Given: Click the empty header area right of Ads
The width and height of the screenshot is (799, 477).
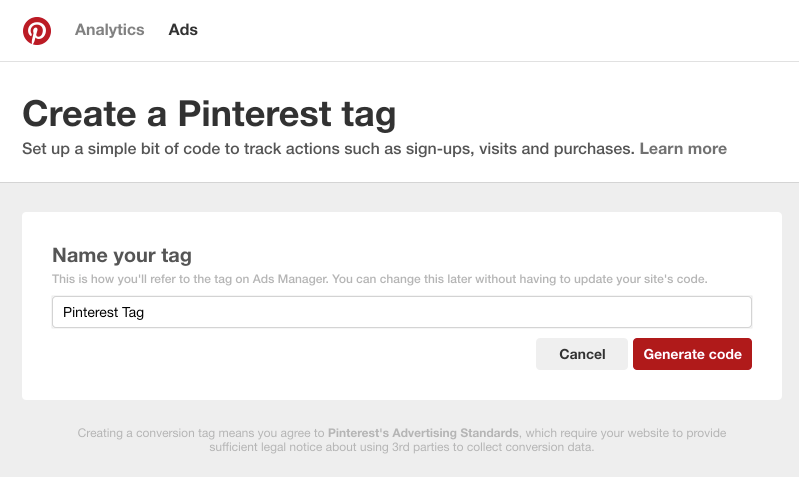Looking at the screenshot, I should click(x=494, y=30).
